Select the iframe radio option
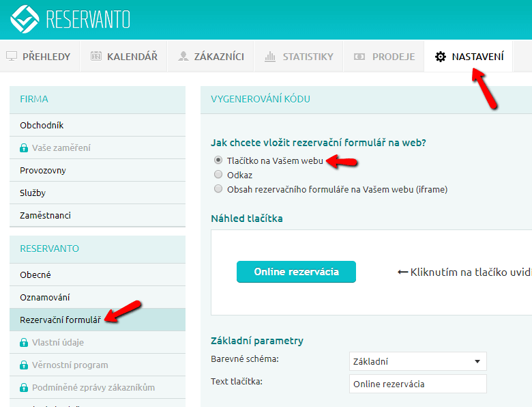532x407 pixels. tap(218, 188)
